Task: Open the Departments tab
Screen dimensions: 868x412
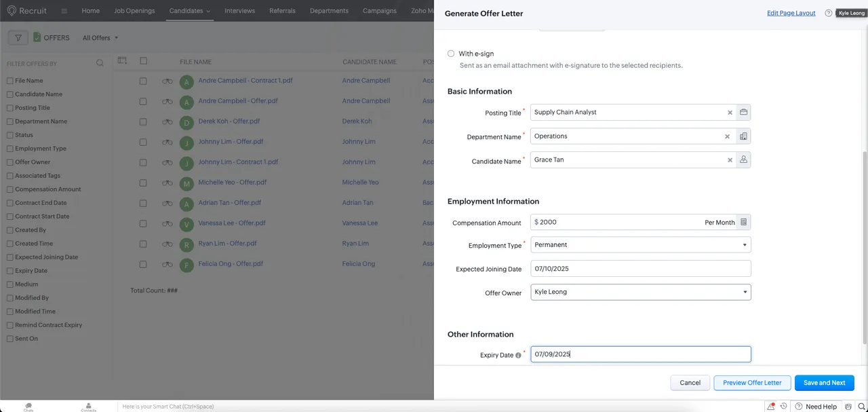Action: coord(329,11)
